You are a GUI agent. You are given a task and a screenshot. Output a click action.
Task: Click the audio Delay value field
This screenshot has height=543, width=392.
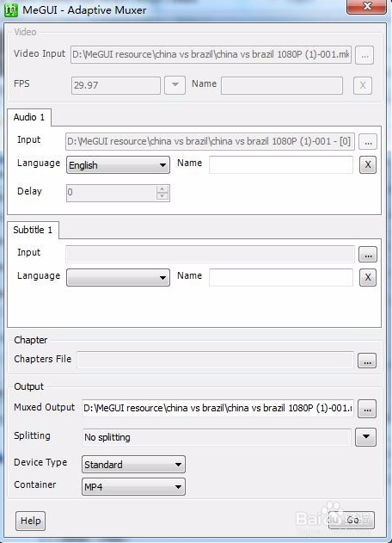[x=112, y=193]
